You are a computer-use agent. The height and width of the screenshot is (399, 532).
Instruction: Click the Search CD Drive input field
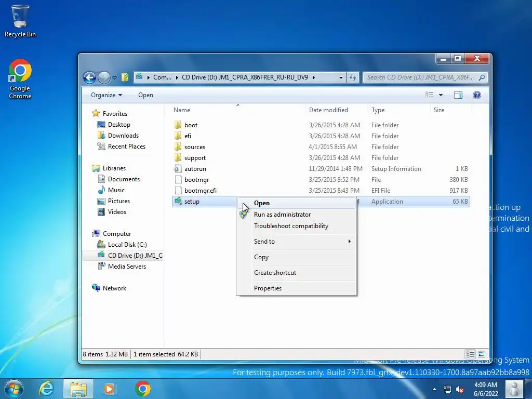click(420, 77)
